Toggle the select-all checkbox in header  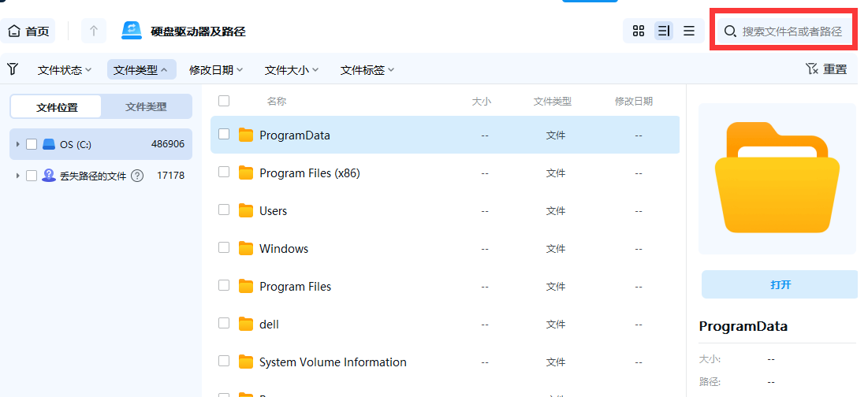pos(224,101)
